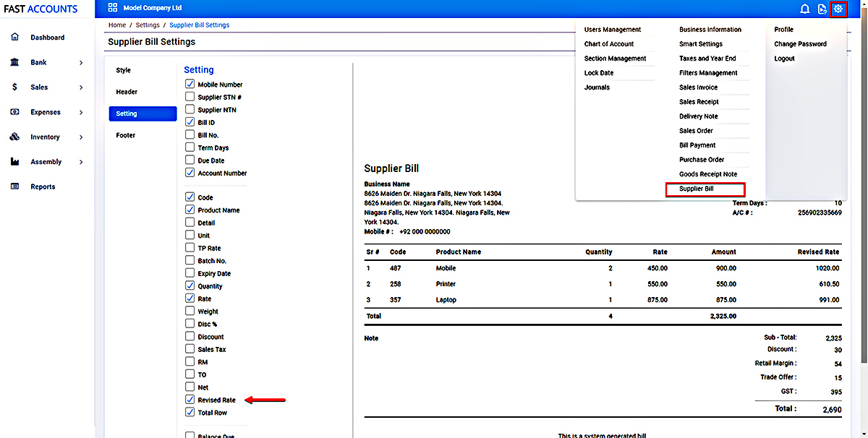Select Taxes and Year End item
Viewport: 868px width, 438px height.
tap(707, 59)
